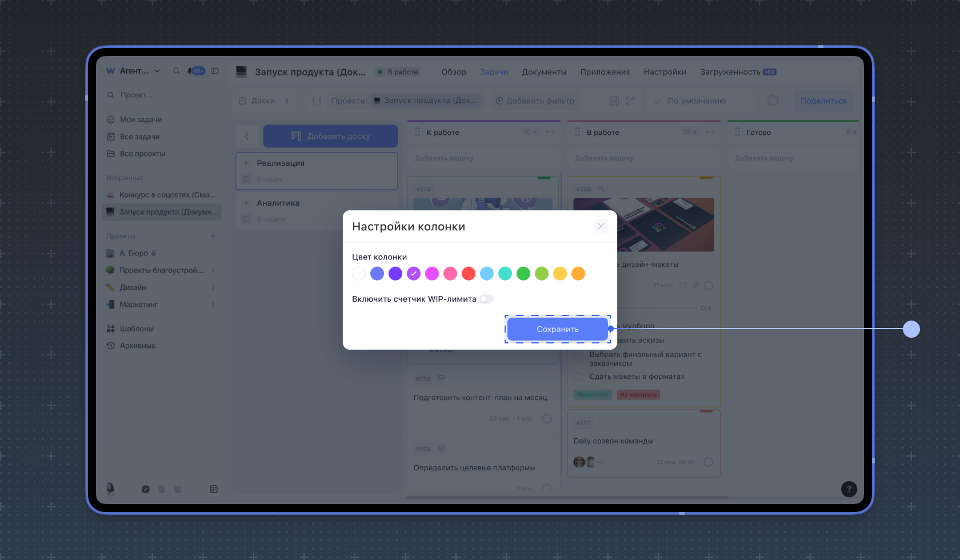Click the save filter floppy disk icon
Viewport: 960px width, 560px height.
[614, 101]
